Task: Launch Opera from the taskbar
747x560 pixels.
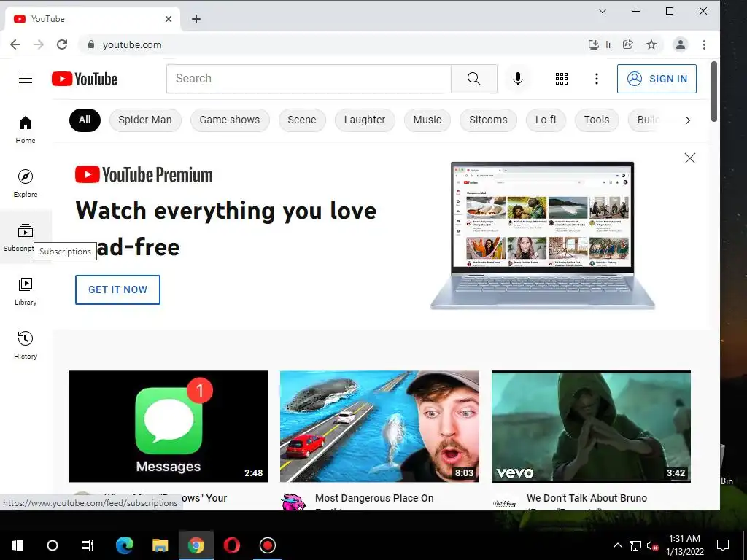Action: coord(231,545)
